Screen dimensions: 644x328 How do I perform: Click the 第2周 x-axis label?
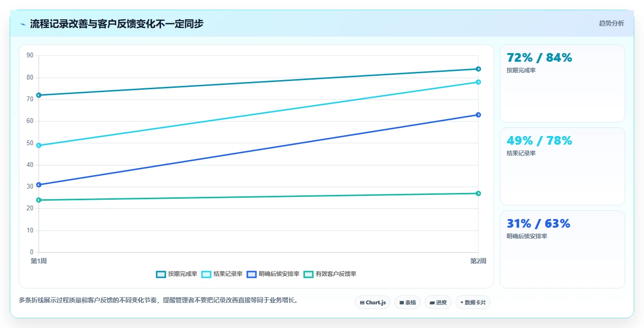point(478,261)
